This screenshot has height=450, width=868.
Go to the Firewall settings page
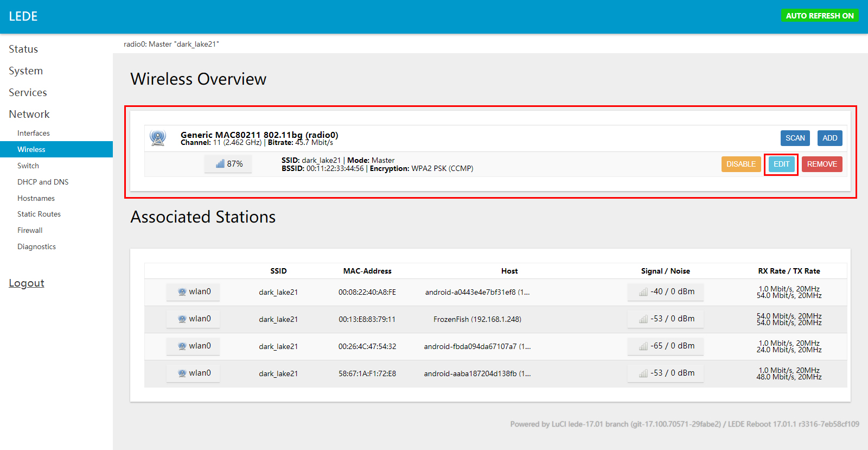coord(30,231)
